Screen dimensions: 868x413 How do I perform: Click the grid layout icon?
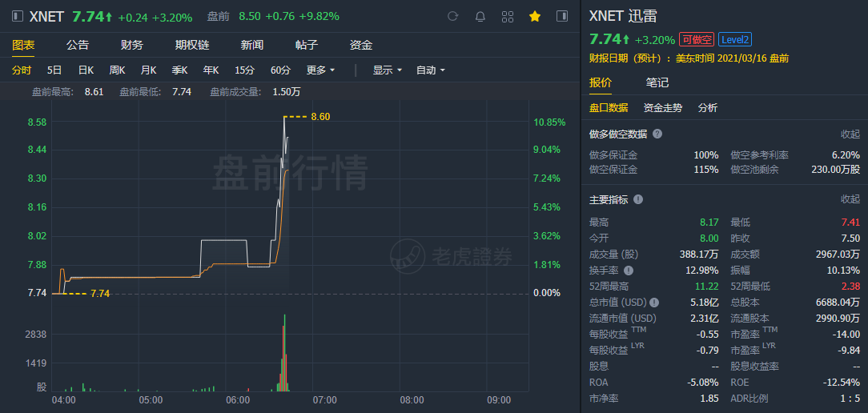click(x=508, y=16)
